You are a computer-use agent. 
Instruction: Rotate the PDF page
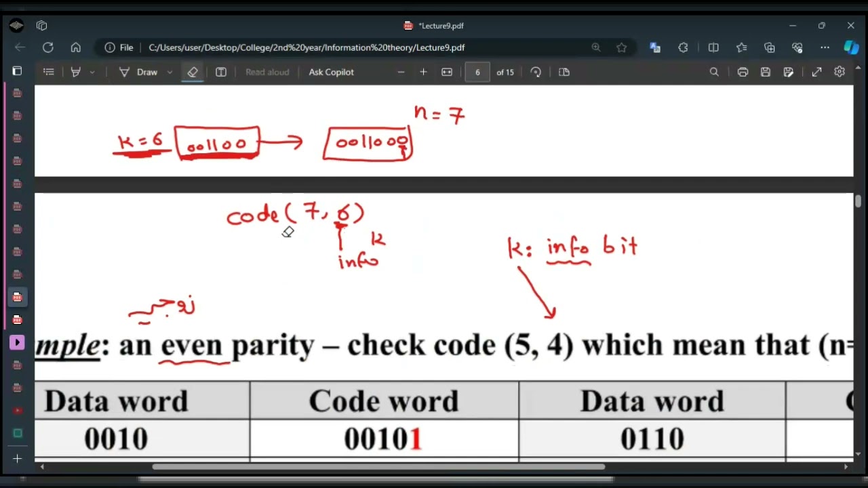tap(536, 72)
